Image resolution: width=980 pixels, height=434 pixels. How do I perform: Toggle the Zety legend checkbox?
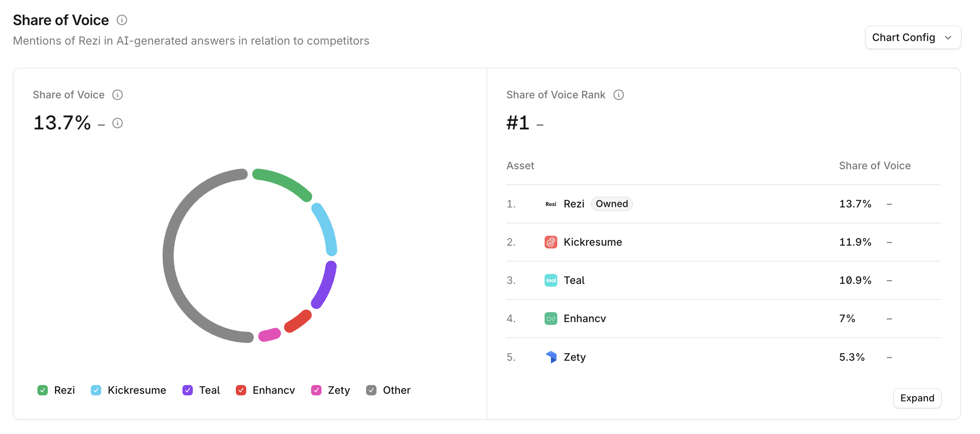[316, 390]
